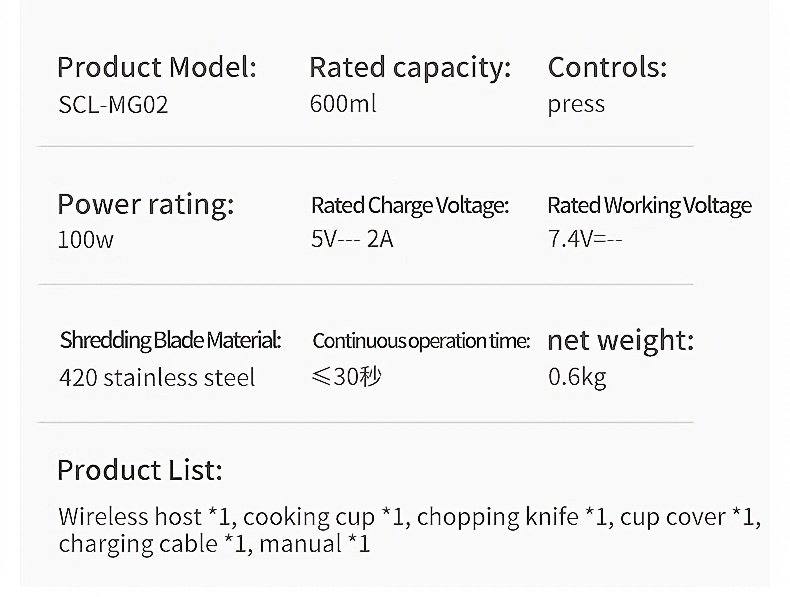Select the 5V 2A charge value
790x597 pixels.
point(352,239)
